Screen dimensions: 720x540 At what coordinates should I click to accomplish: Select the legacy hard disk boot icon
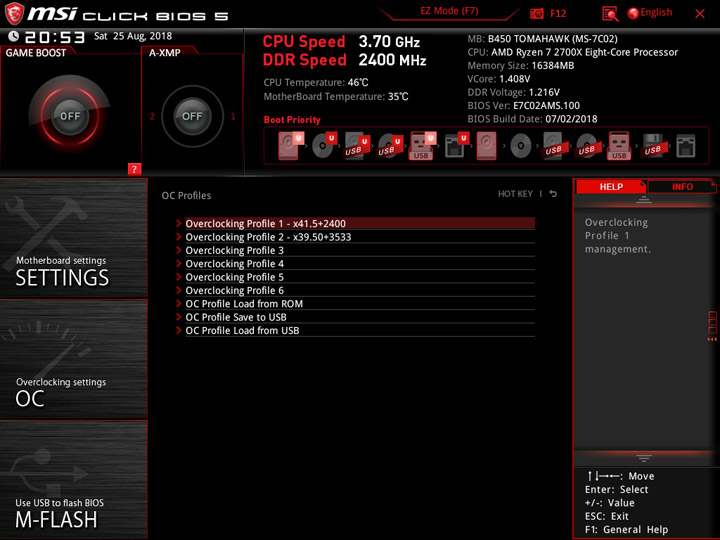point(486,146)
